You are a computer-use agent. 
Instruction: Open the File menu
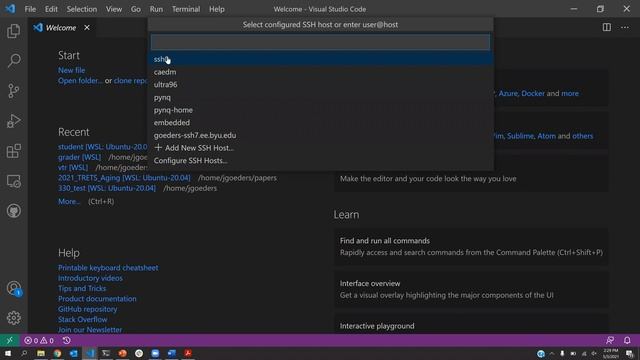click(x=30, y=9)
